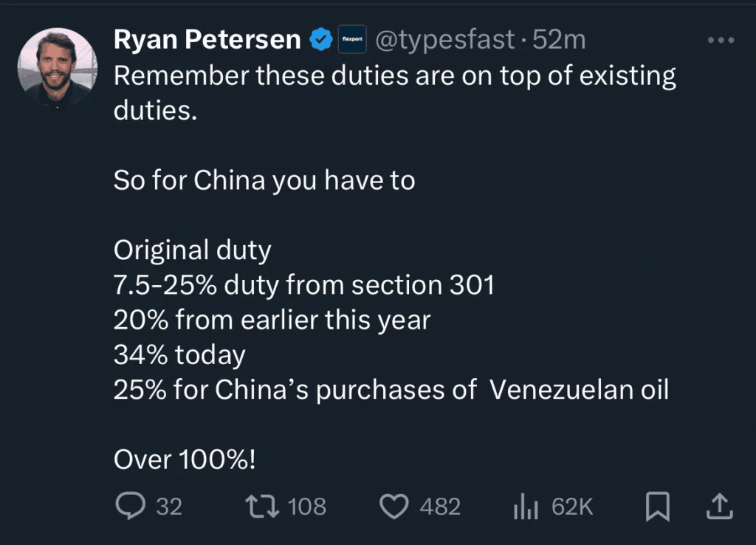Click the reply count of 32
756x545 pixels.
click(169, 507)
